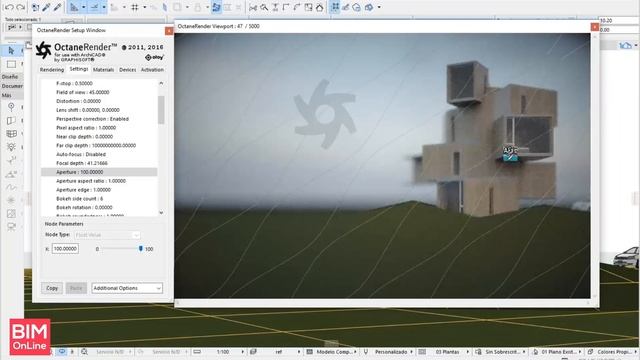
Task: Open 3D view dropdown arrow in toolbar
Action: (379, 7)
